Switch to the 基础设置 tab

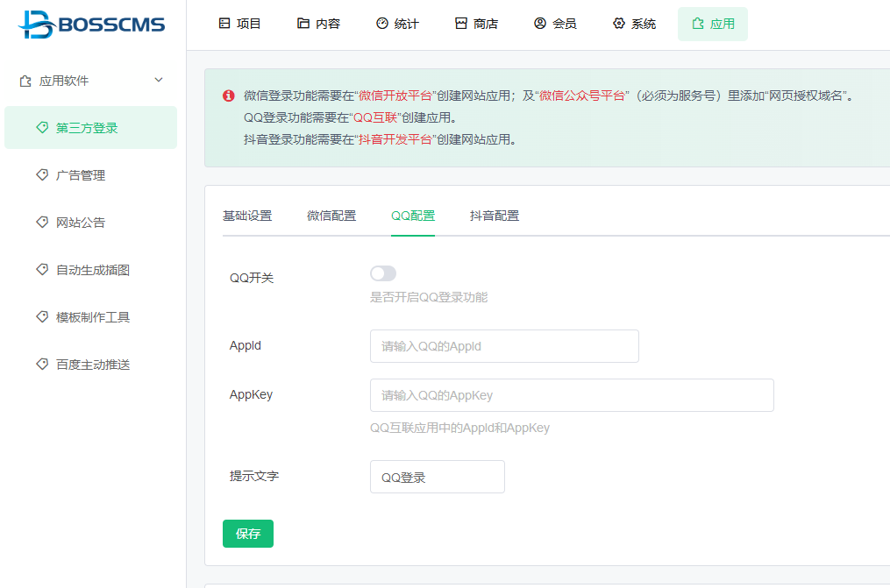click(x=247, y=216)
